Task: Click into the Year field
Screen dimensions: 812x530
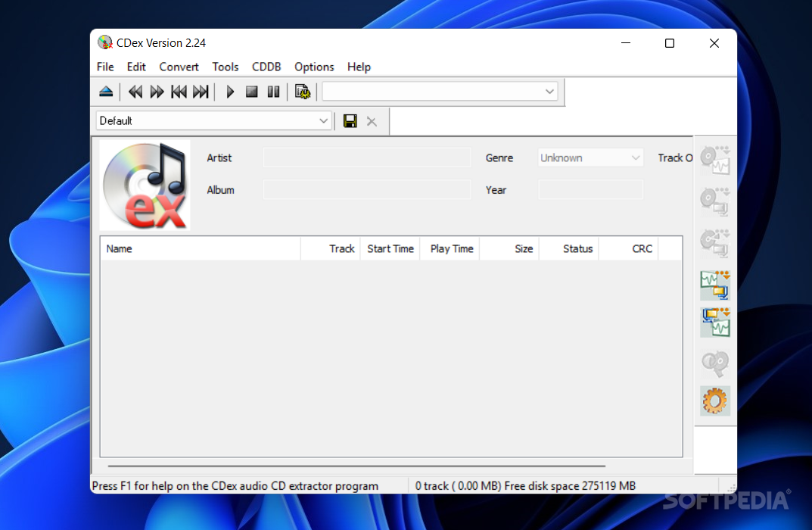Action: [590, 189]
